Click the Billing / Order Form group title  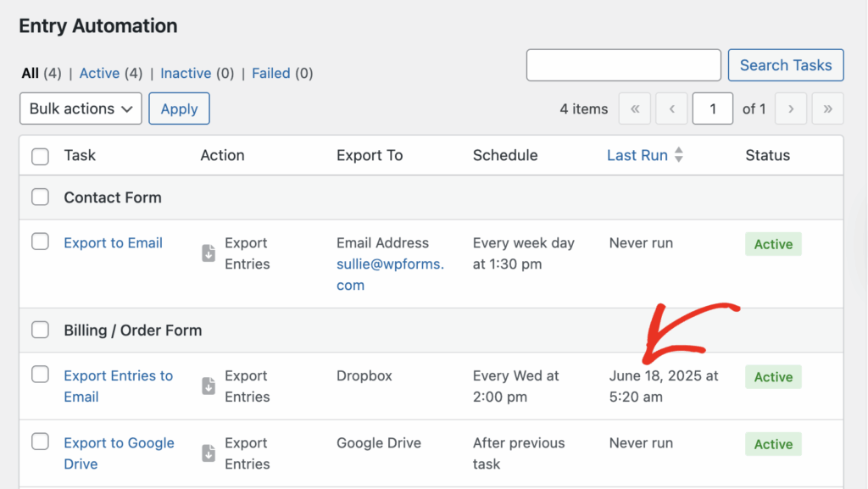tap(132, 331)
